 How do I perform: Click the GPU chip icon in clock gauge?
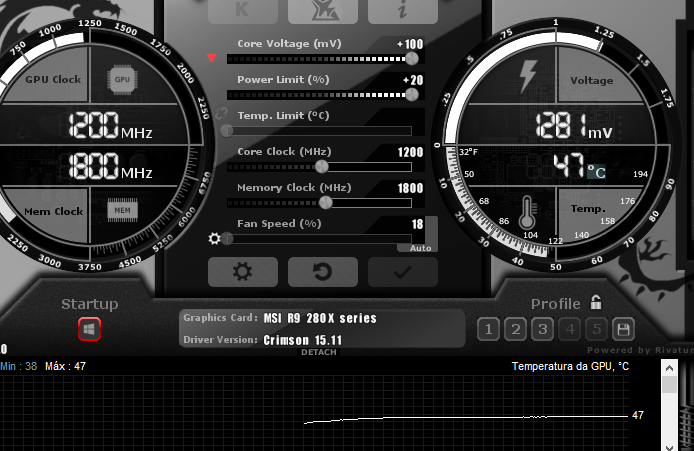[122, 80]
